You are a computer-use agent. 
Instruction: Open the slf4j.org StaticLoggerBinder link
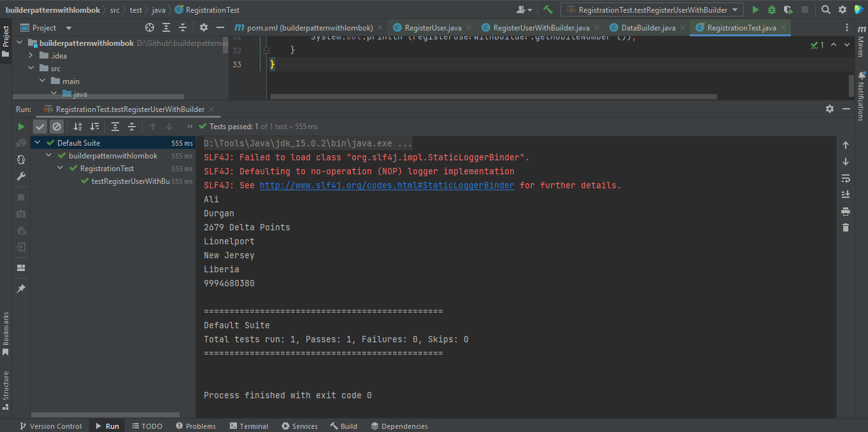[x=387, y=186]
